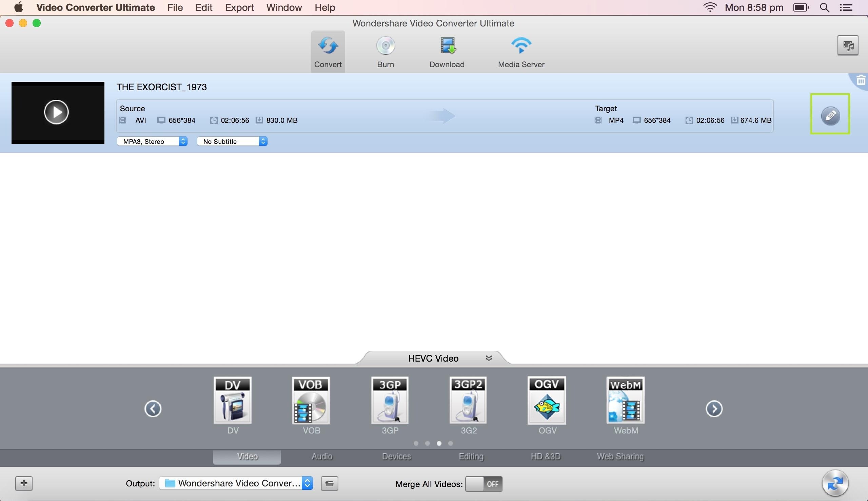Play THE EXORCIST_1973 video thumbnail
Image resolution: width=868 pixels, height=501 pixels.
(x=56, y=112)
